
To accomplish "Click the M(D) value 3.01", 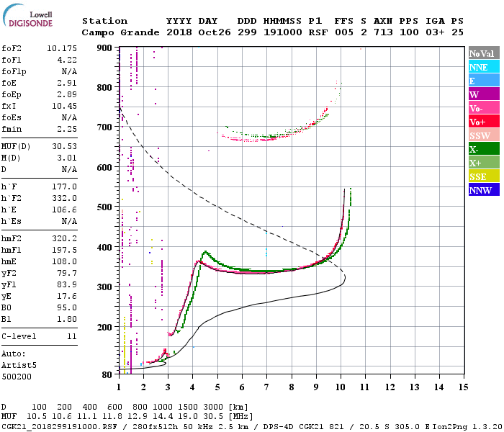I will click(x=67, y=158).
